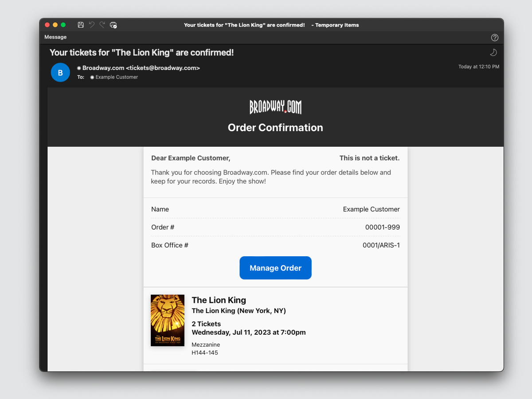Click the Today at 12:10 PM timestamp

pyautogui.click(x=479, y=66)
